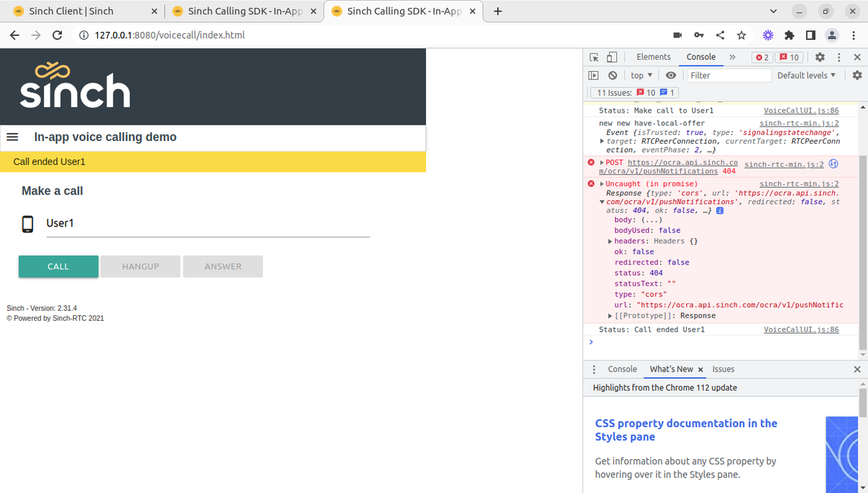The image size is (868, 493).
Task: Go back to the previous page
Action: (x=15, y=35)
